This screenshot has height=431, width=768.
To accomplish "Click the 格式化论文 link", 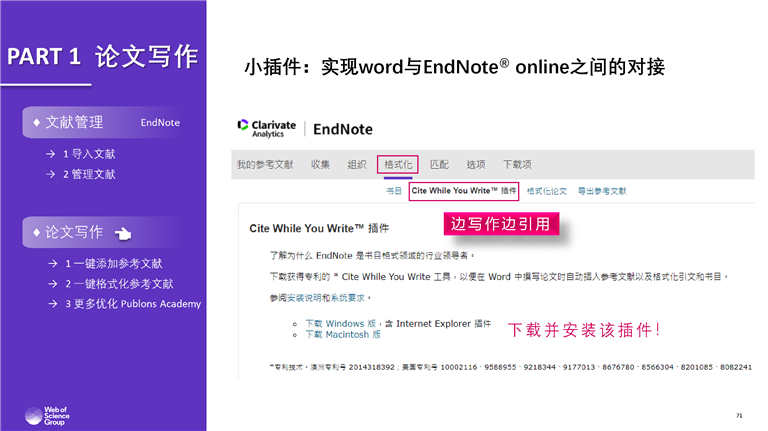I will coord(547,191).
